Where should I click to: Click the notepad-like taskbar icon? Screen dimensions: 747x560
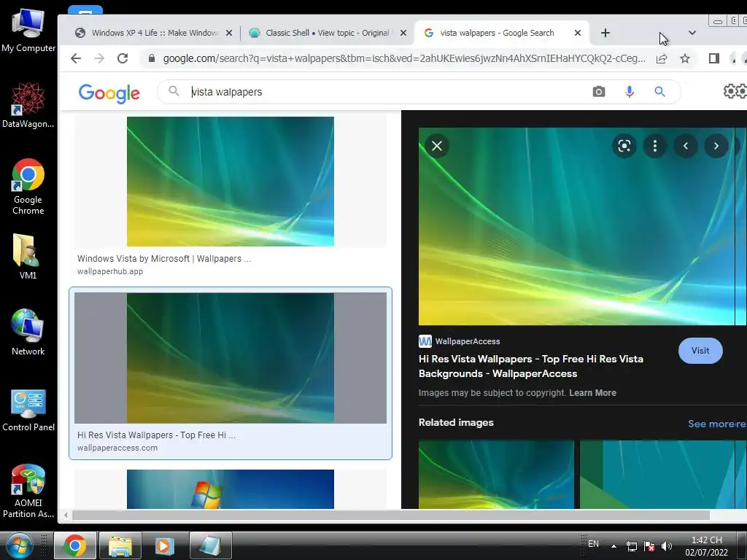click(210, 545)
